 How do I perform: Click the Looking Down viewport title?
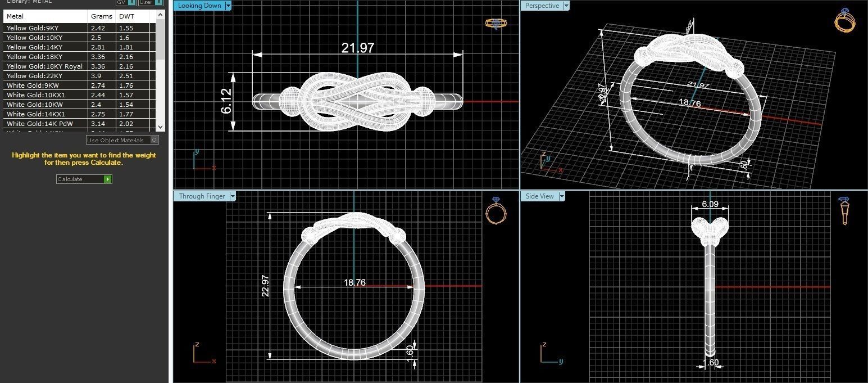(x=199, y=6)
